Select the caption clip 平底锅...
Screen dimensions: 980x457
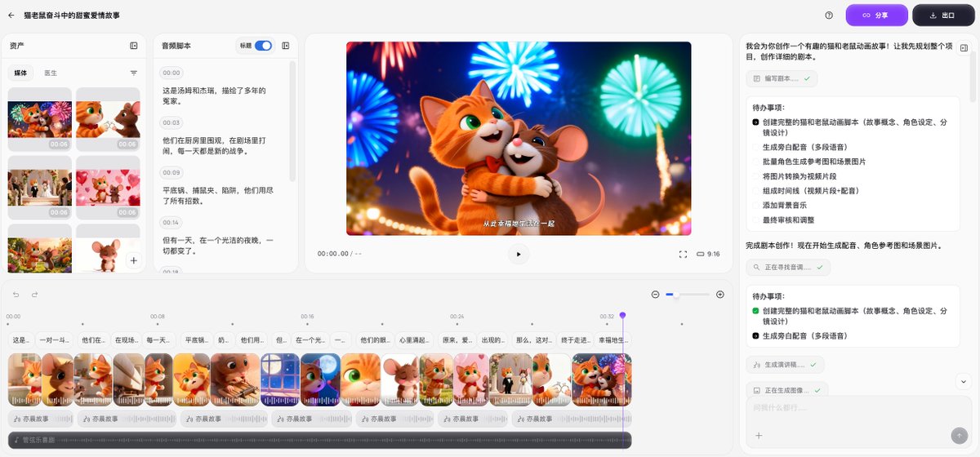coord(197,339)
